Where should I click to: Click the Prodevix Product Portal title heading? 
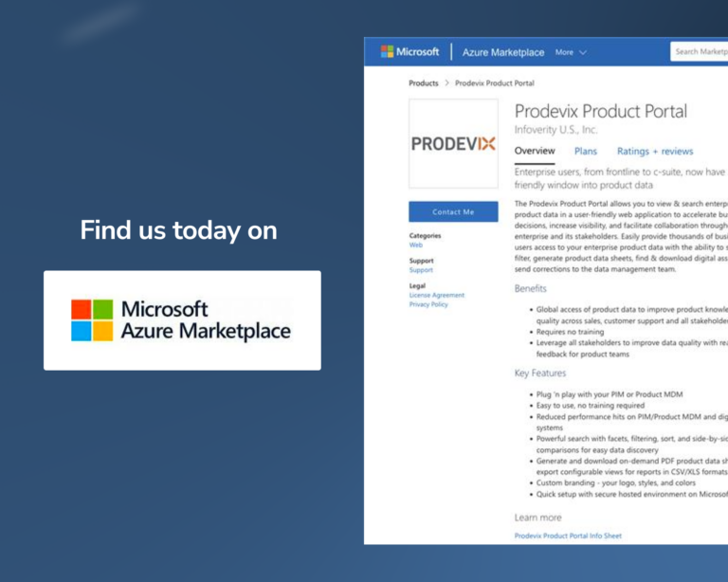click(601, 112)
